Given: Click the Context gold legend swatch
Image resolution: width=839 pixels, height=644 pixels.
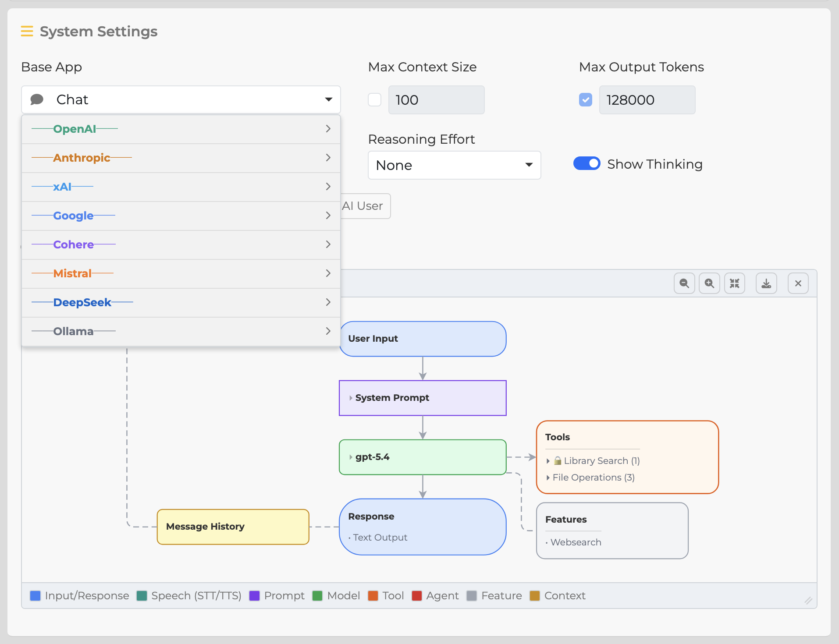Looking at the screenshot, I should click(535, 595).
